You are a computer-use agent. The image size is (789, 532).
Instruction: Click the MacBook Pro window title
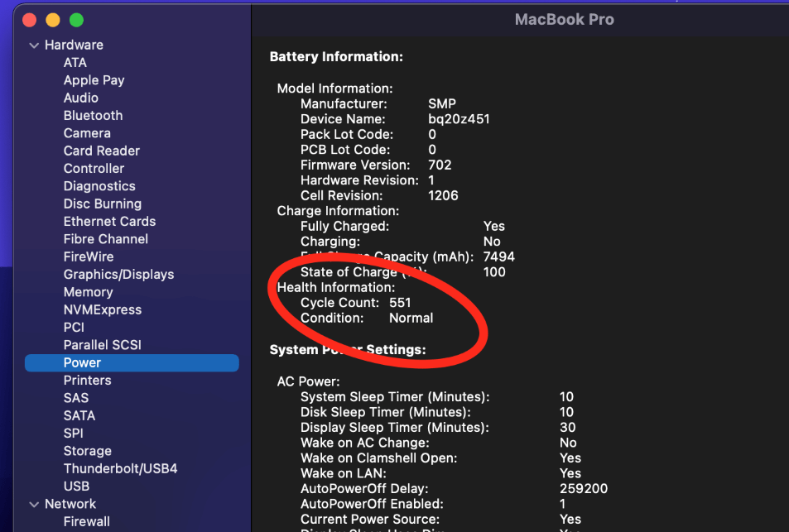click(564, 19)
